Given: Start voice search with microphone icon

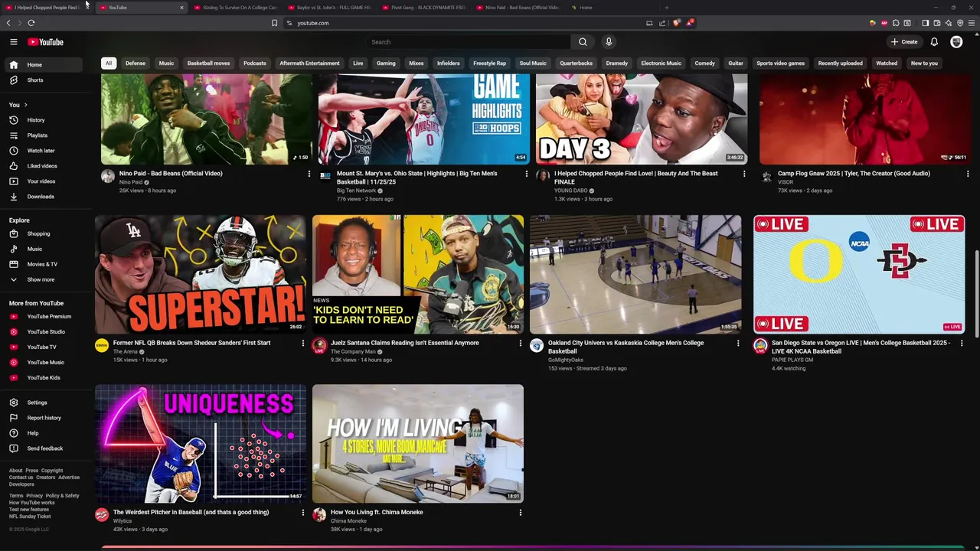Looking at the screenshot, I should pos(609,42).
